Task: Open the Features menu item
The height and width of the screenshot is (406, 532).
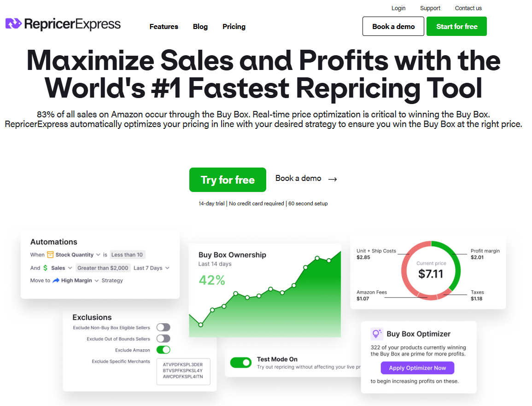Action: pos(164,26)
